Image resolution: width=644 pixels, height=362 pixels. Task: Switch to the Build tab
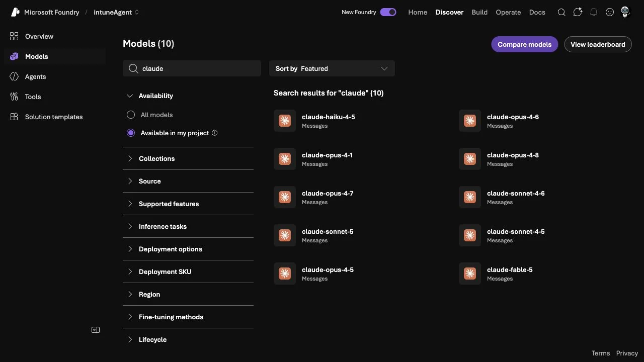[x=479, y=12]
